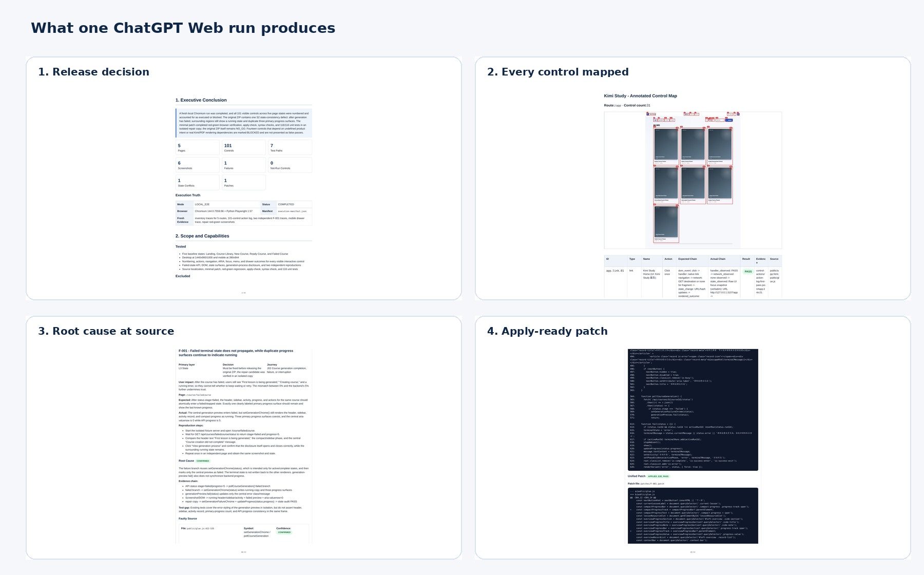Click the '0 Not-Run Controls' stat tile
This screenshot has width=924, height=575.
pyautogui.click(x=290, y=165)
